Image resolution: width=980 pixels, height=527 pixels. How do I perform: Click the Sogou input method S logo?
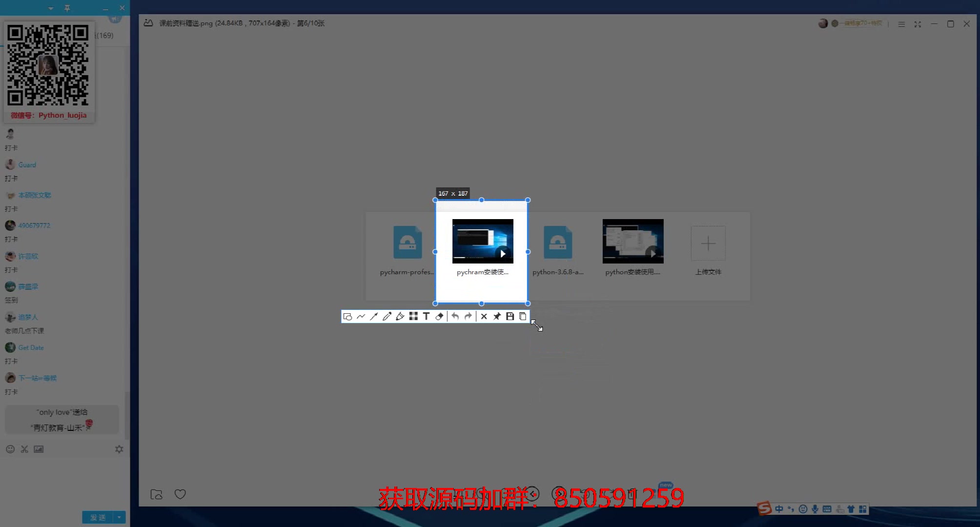click(x=764, y=508)
